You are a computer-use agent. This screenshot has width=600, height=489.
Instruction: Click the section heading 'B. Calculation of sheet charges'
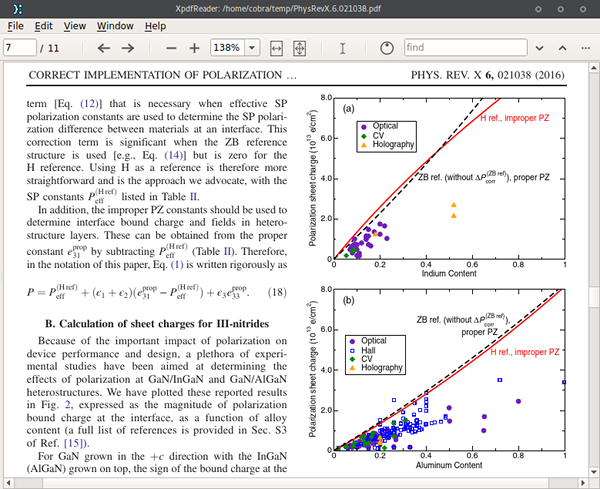157,324
